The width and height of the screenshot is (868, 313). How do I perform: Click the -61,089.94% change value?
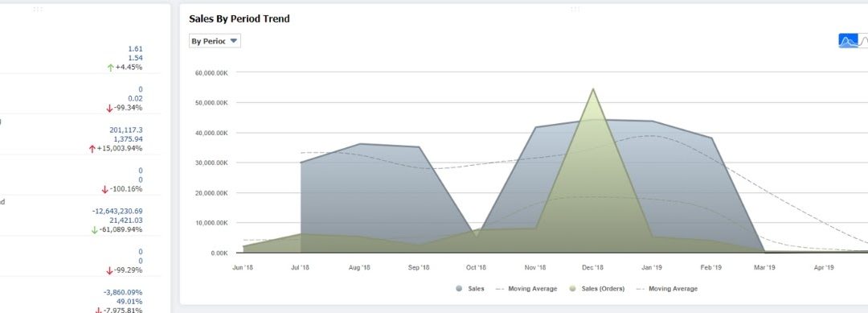[x=121, y=230]
